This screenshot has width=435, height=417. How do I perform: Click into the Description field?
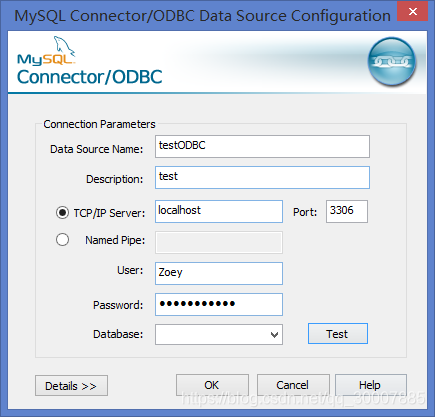tap(262, 177)
